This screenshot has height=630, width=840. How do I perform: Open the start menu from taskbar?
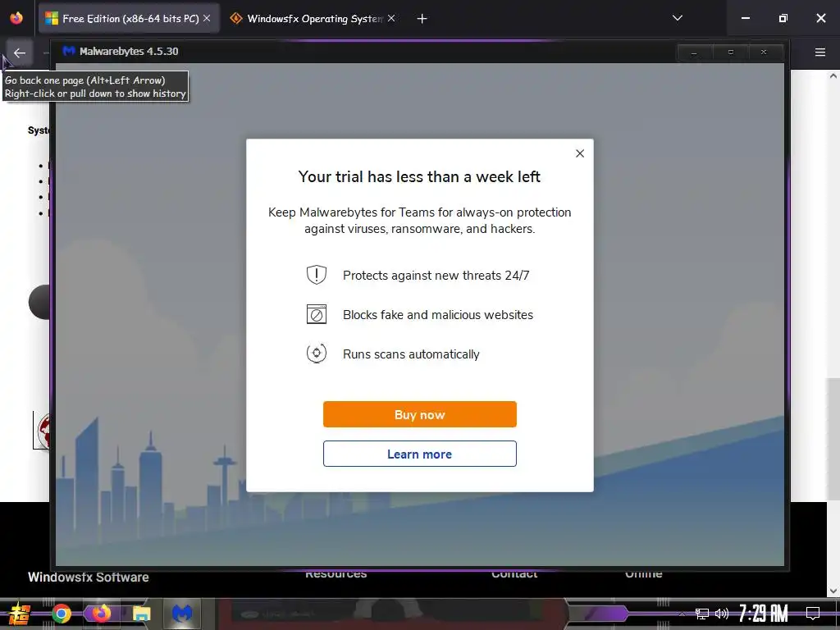click(x=20, y=614)
